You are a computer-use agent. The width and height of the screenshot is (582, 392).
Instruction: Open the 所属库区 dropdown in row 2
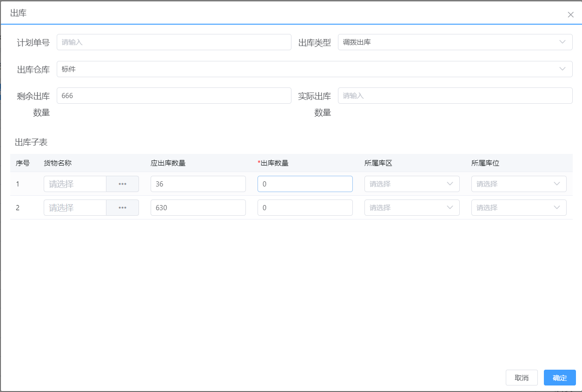click(x=412, y=208)
